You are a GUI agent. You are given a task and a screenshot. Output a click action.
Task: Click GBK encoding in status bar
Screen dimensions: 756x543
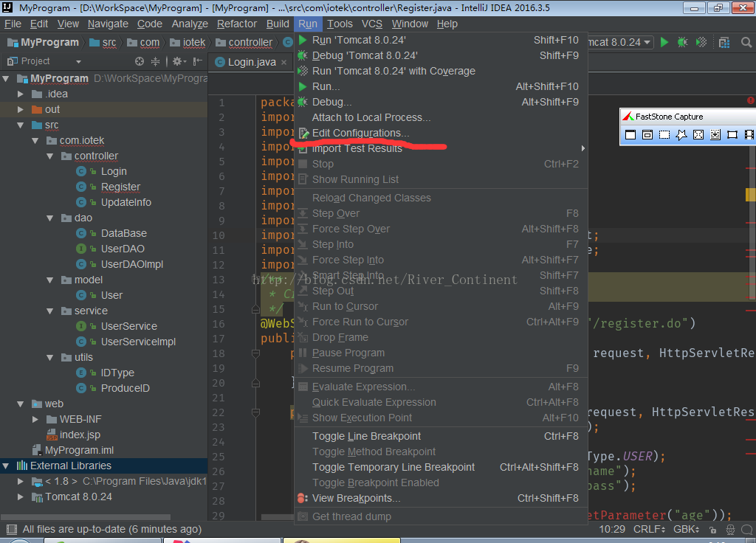[x=686, y=529]
